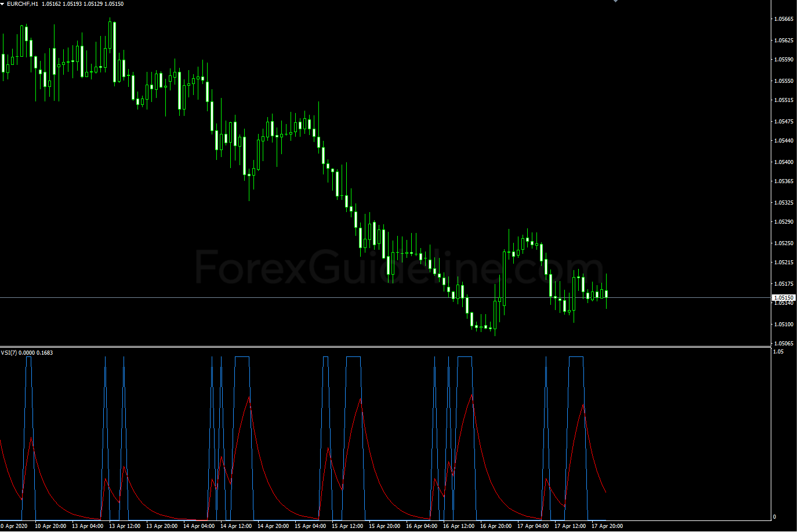Click the 1.05100 price scale label
This screenshot has height=532, width=798.
click(x=784, y=325)
